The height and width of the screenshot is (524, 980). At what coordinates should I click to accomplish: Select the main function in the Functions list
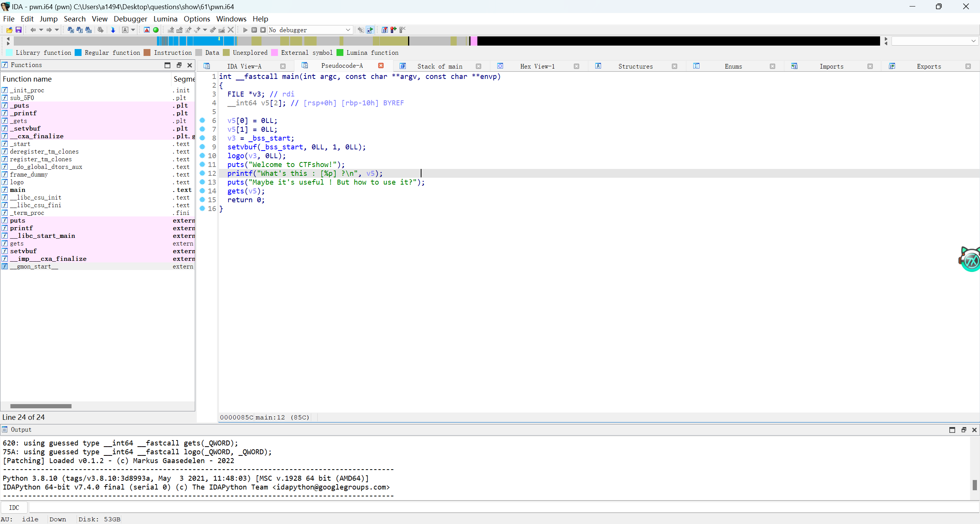pos(17,190)
